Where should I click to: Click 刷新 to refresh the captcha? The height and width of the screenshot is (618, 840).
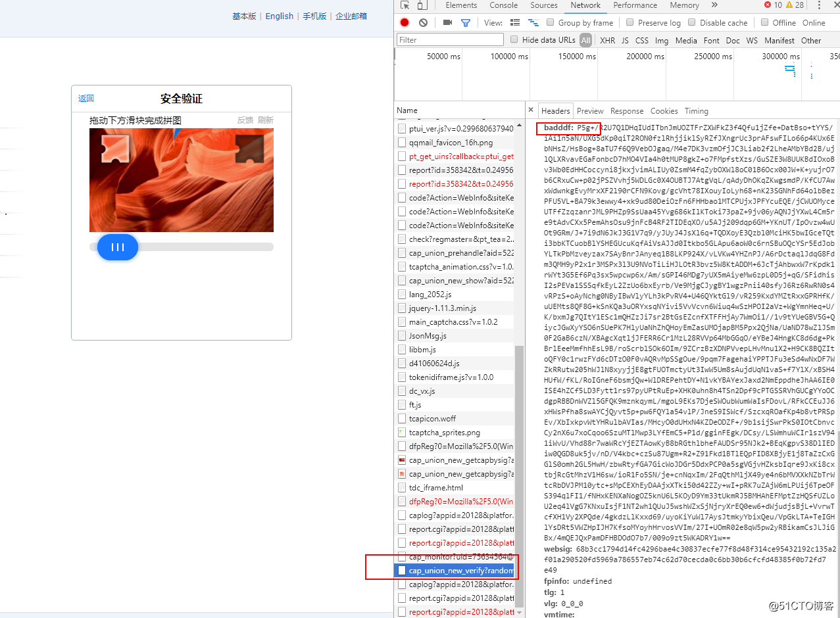tap(266, 120)
